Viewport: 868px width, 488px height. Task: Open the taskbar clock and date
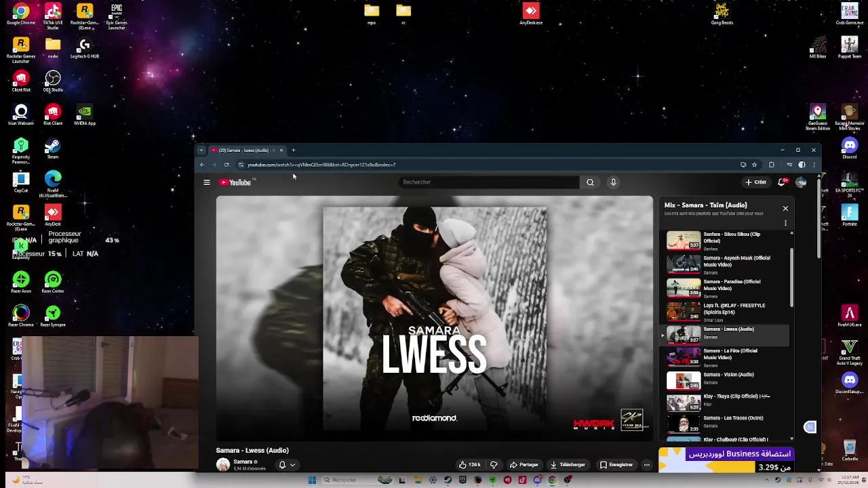click(849, 480)
